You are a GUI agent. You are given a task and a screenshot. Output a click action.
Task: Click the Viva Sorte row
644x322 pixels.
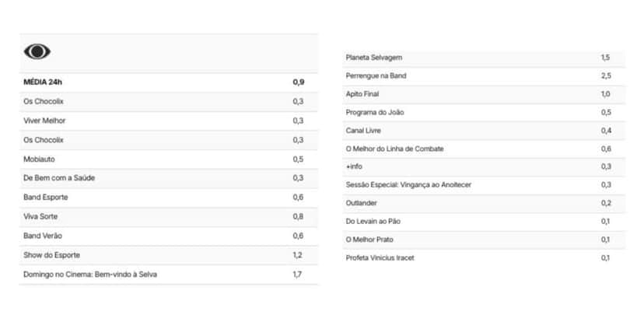[169, 216]
